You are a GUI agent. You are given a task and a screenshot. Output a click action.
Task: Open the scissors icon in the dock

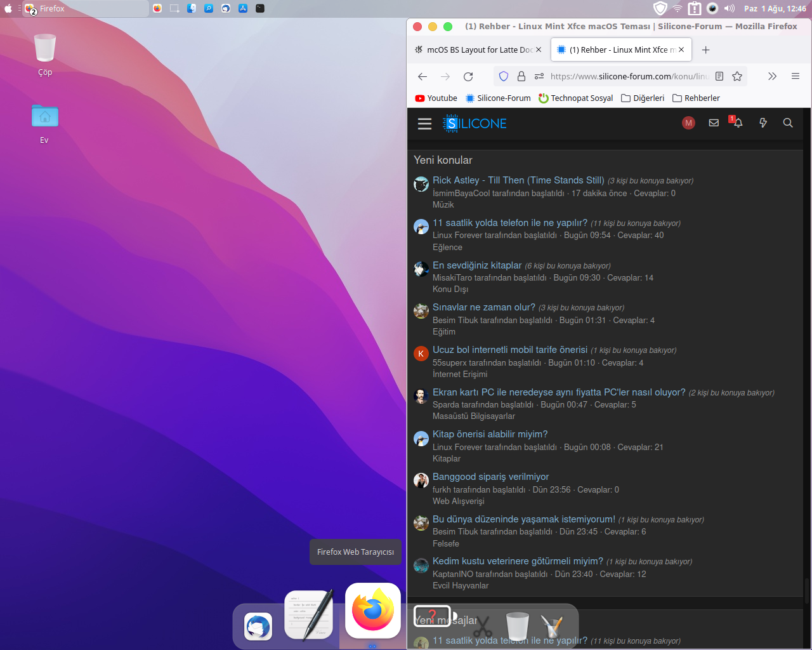[482, 627]
